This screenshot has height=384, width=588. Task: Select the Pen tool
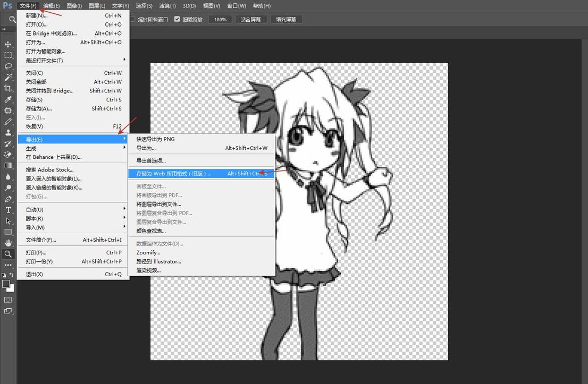click(8, 199)
